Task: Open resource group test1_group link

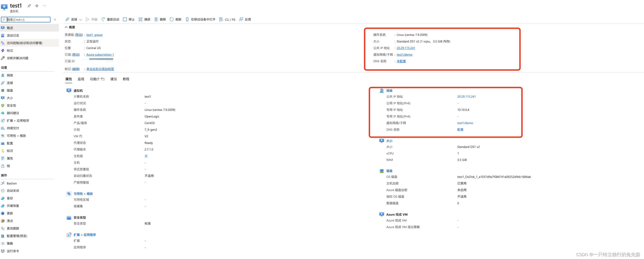Action: (94, 35)
